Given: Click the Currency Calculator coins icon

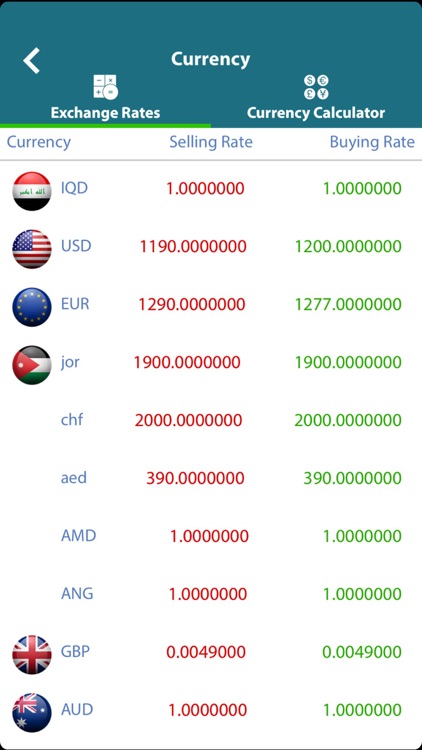Looking at the screenshot, I should pos(316,87).
